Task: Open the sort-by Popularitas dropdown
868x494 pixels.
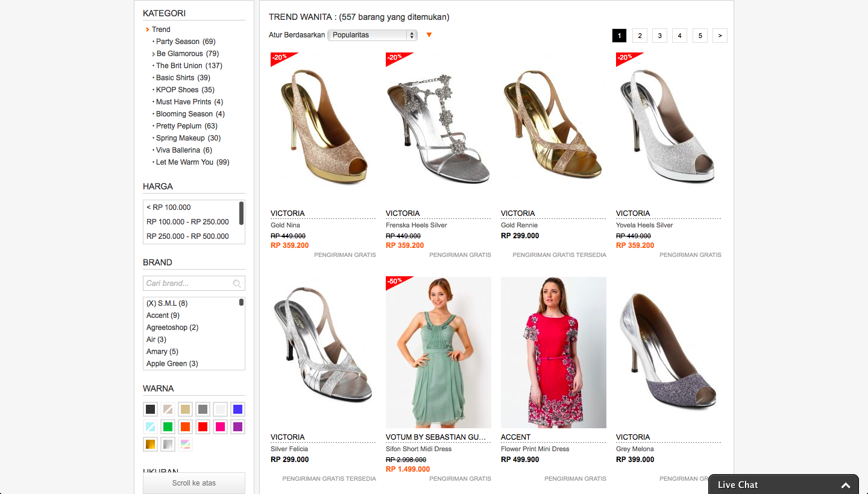Action: (x=373, y=35)
